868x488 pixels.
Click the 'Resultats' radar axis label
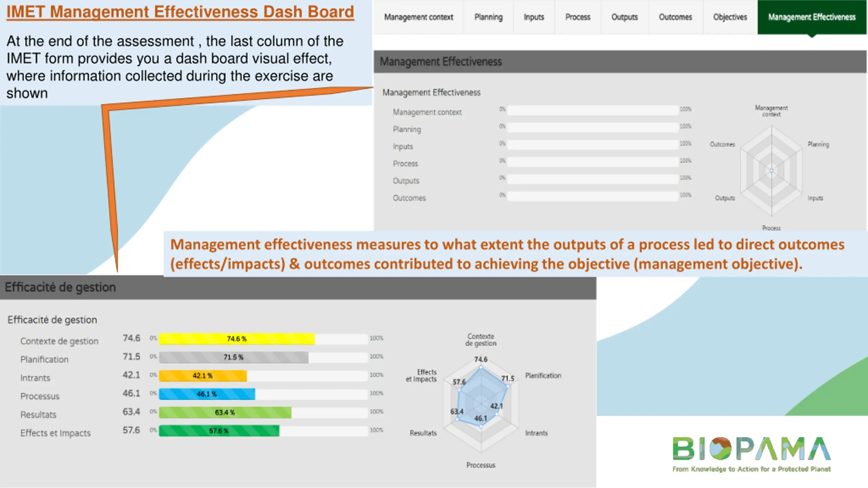tap(423, 433)
